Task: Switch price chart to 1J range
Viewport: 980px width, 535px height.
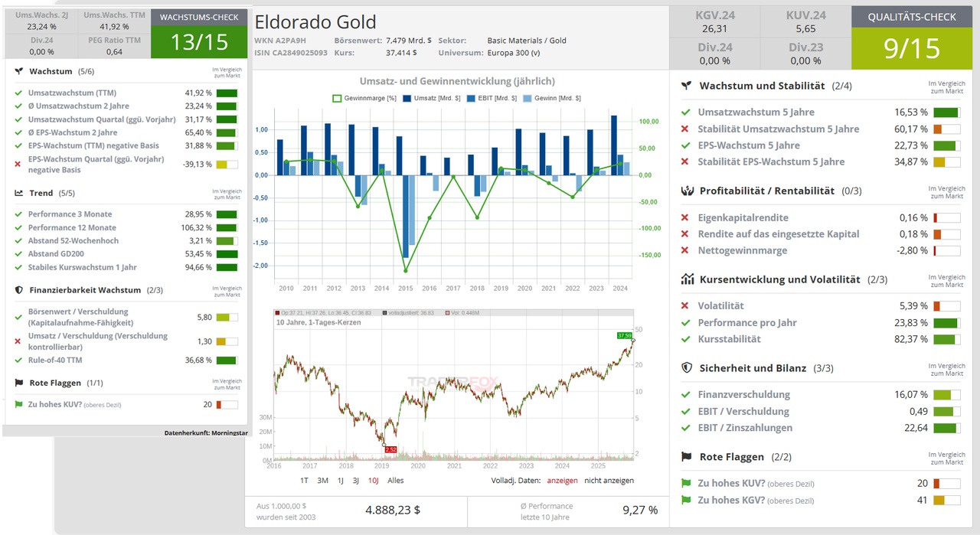Action: [341, 481]
